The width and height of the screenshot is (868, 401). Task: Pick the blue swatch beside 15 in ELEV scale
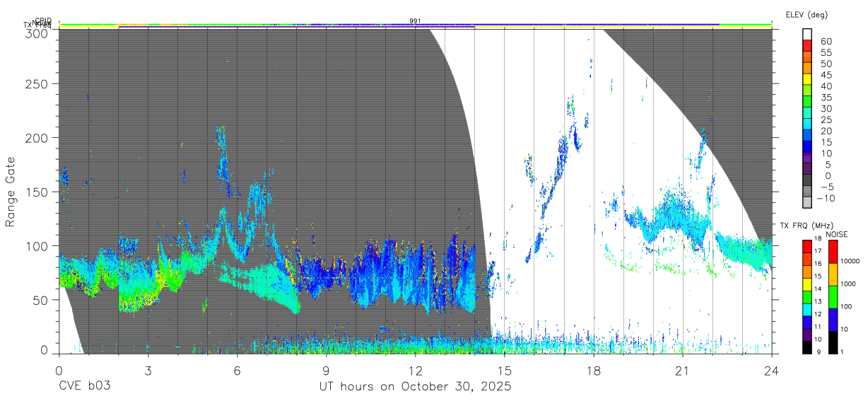click(x=807, y=147)
